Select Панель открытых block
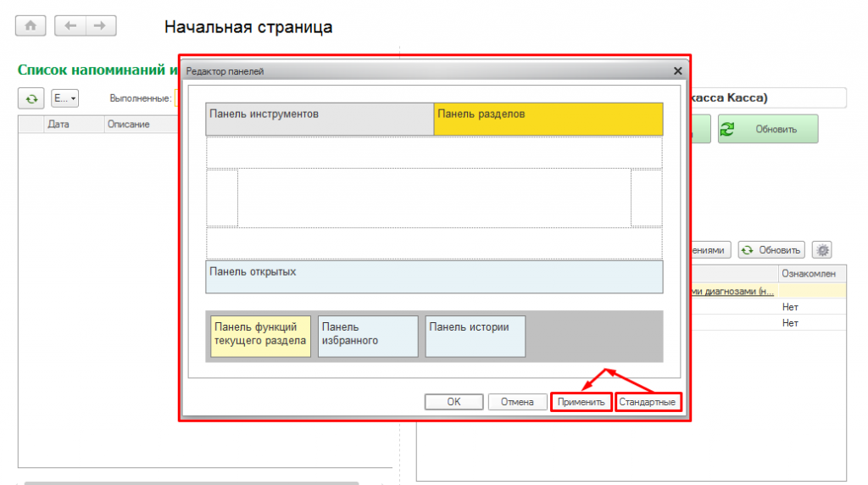 [x=434, y=276]
